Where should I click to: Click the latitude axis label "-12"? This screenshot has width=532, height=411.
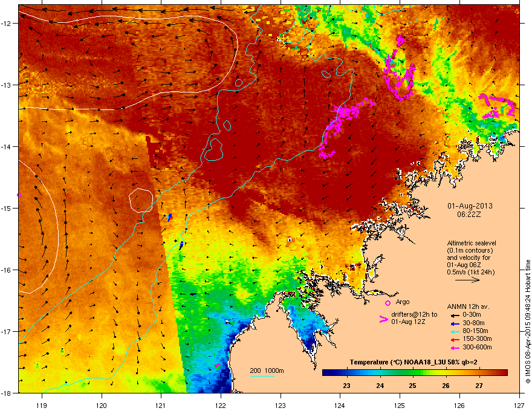pos(7,24)
